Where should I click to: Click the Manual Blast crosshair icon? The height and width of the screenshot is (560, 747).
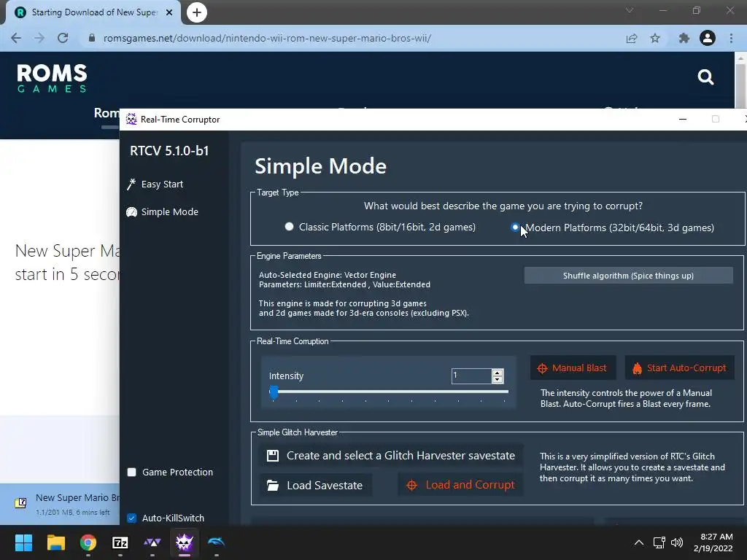pos(542,368)
